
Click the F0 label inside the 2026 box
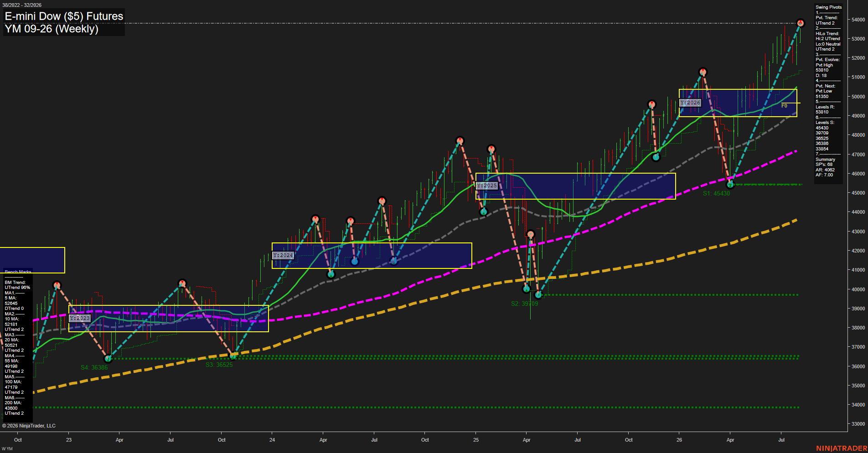click(784, 106)
